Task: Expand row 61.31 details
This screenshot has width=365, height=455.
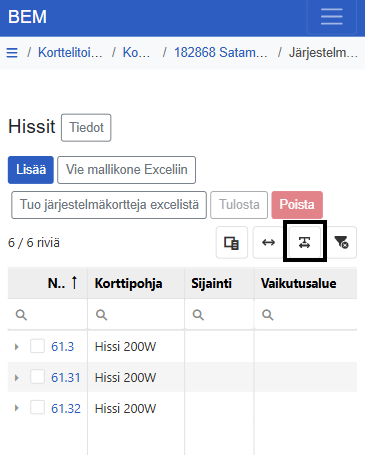Action: pos(16,378)
